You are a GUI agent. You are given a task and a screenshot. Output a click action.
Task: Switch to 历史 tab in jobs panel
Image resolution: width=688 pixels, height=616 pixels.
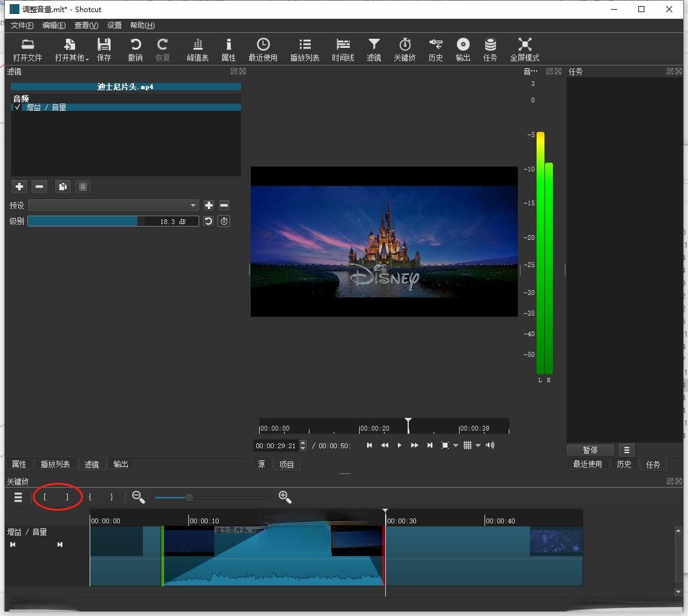(x=624, y=464)
